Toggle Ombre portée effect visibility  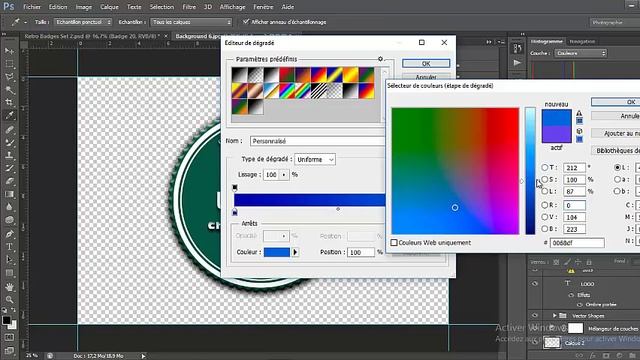(580, 304)
